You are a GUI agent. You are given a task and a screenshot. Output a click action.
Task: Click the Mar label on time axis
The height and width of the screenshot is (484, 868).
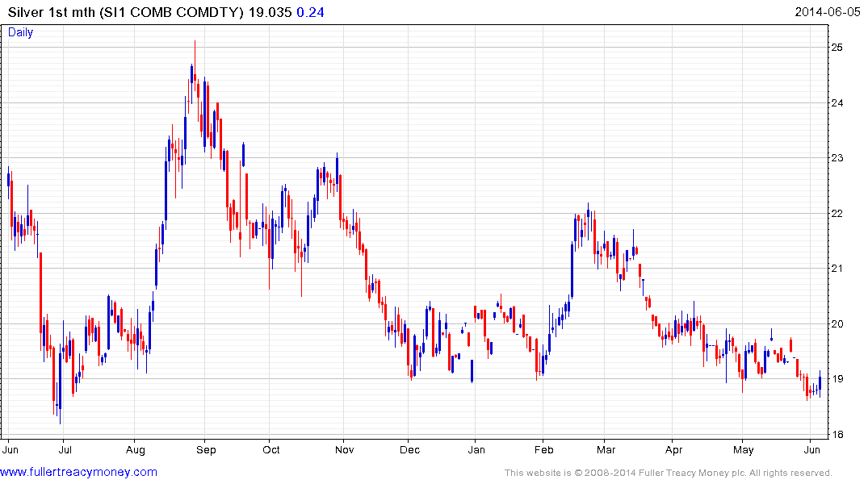click(606, 449)
